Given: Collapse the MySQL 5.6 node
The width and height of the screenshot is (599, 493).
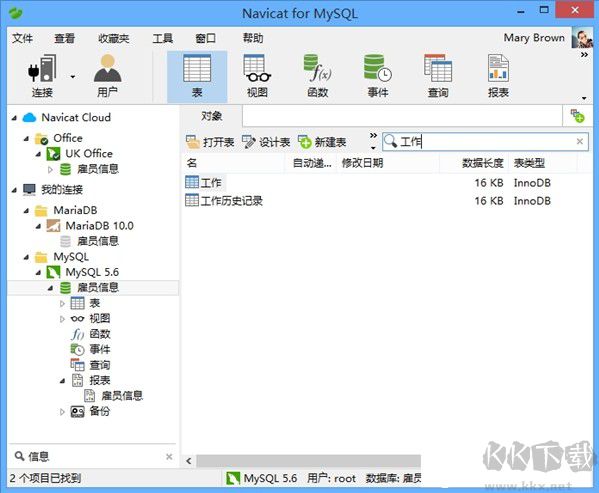Looking at the screenshot, I should (38, 273).
